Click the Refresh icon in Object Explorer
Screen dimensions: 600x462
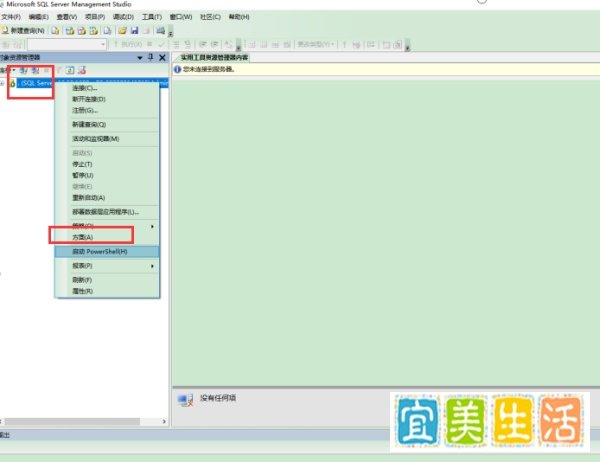pos(70,70)
